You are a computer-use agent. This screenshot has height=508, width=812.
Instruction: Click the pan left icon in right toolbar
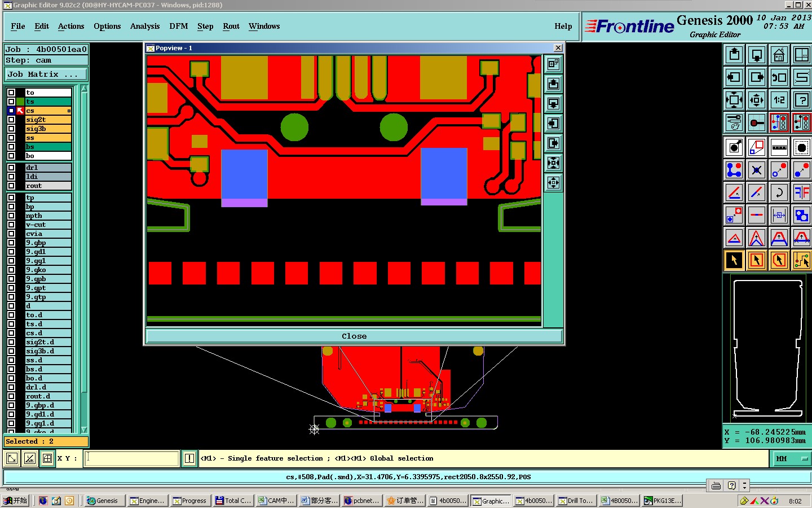click(x=734, y=77)
